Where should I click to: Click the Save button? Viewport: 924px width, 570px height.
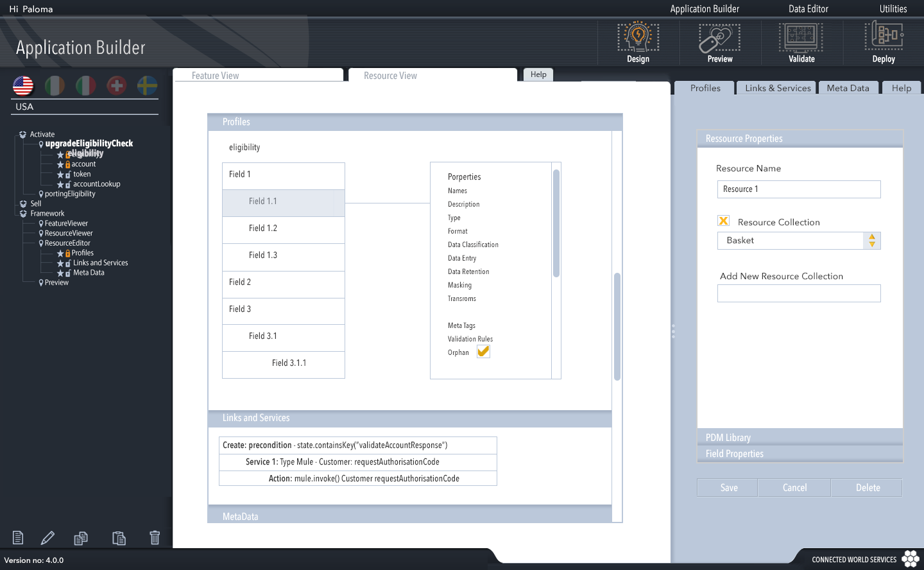(x=728, y=488)
